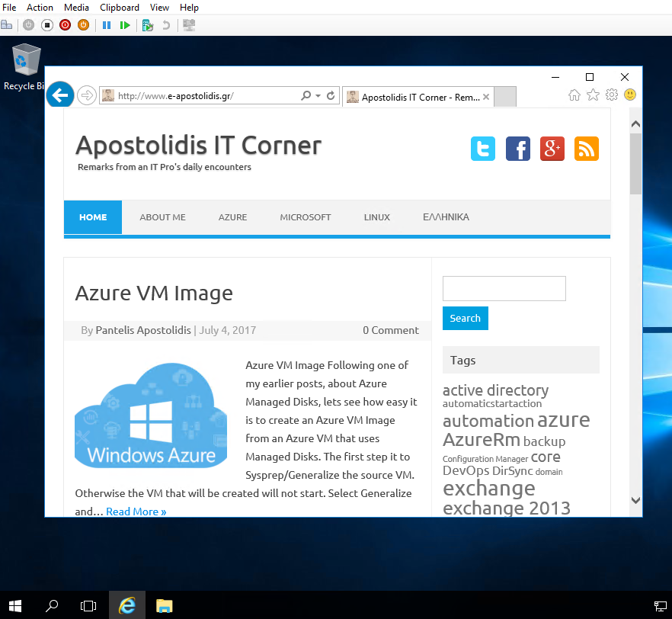
Task: Click the browser Forward arrow button
Action: click(87, 95)
